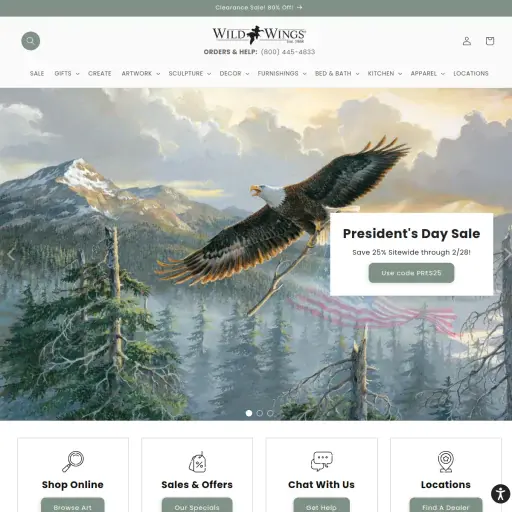Open the account login icon
Image resolution: width=512 pixels, height=512 pixels.
[467, 41]
